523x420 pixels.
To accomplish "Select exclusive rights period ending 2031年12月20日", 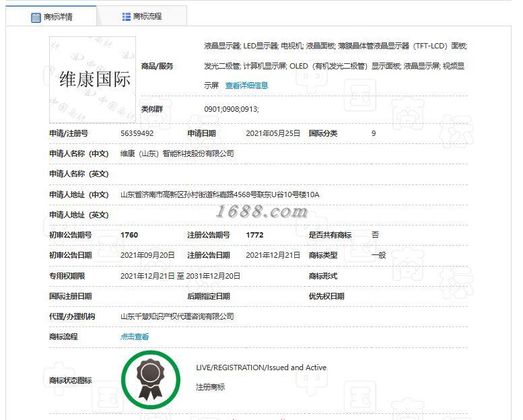I will pyautogui.click(x=180, y=276).
